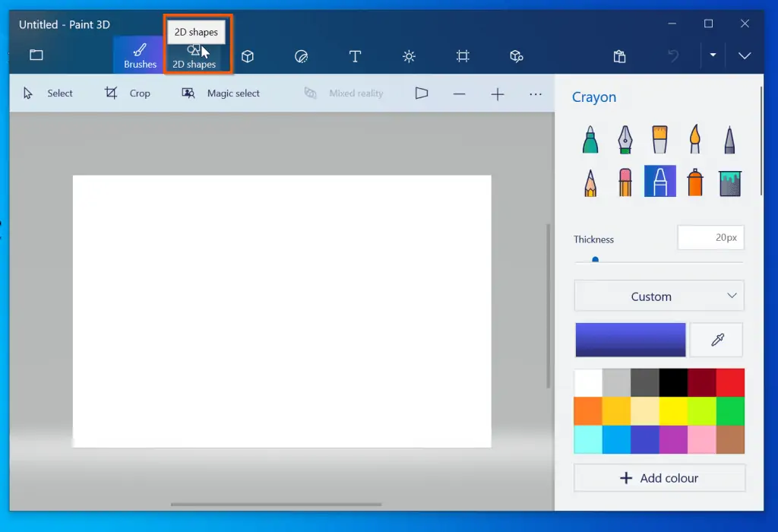Viewport: 778px width, 532px height.
Task: Choose the Calligraphy pen brush
Action: coord(625,140)
